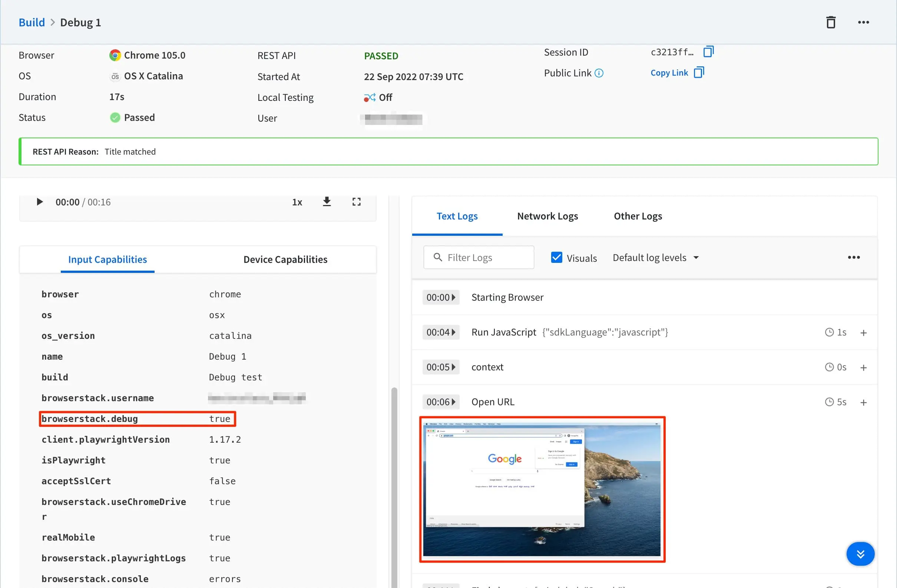Open the log panel more options menu
This screenshot has width=897, height=588.
tap(854, 257)
